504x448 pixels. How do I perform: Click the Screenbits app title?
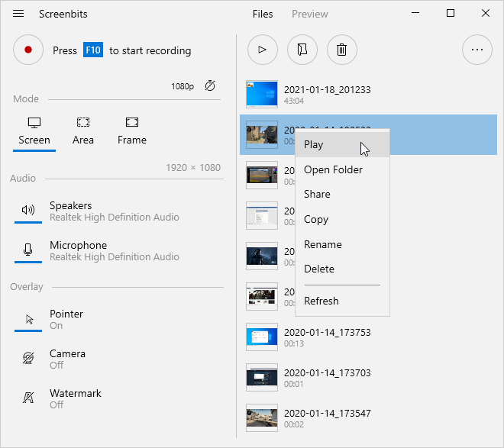click(x=63, y=15)
